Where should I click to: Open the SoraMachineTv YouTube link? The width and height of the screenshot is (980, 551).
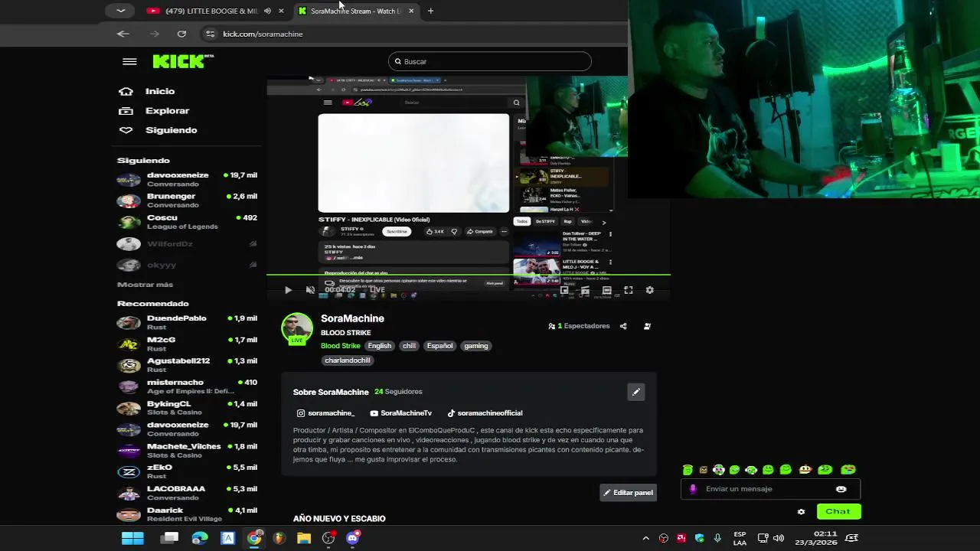(x=400, y=413)
